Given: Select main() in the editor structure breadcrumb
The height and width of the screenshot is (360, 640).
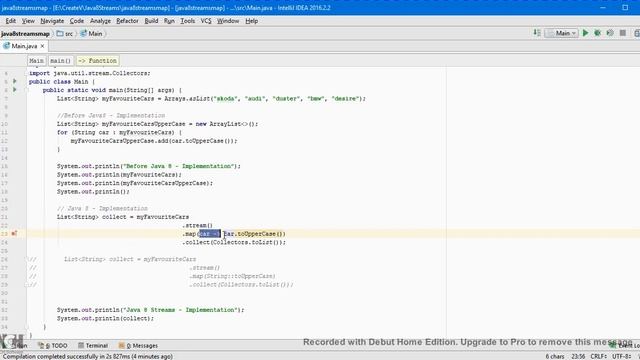Looking at the screenshot, I should (60, 60).
